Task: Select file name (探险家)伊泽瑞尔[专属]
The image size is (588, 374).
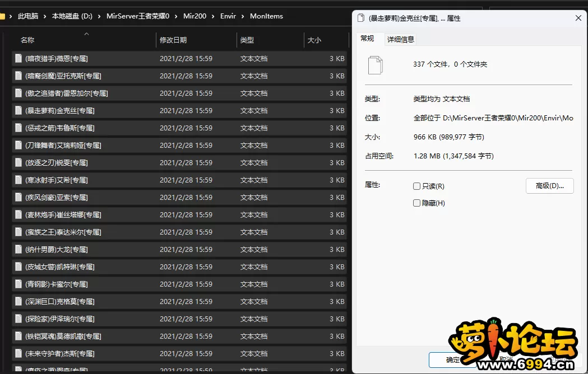Action: (60, 319)
